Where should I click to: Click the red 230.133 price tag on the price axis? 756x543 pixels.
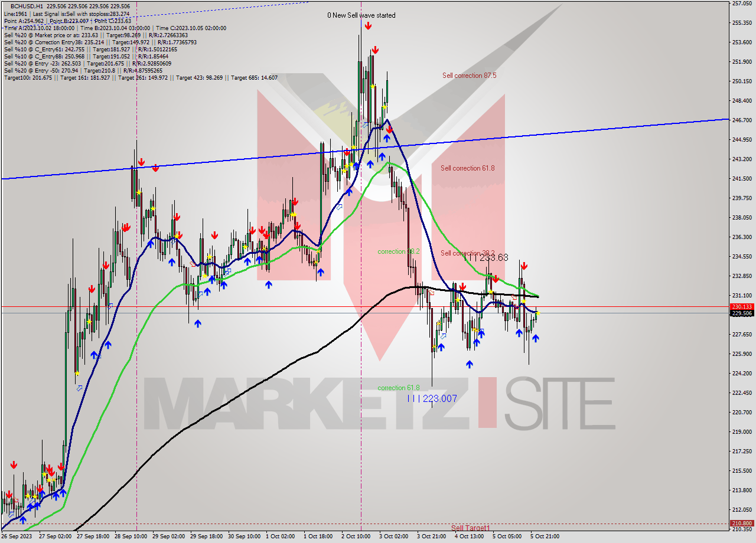742,307
